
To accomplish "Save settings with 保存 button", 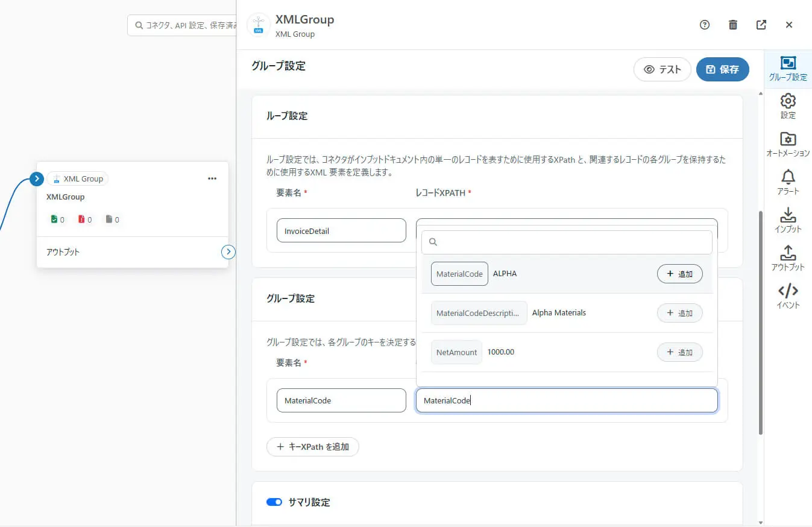I will [x=723, y=69].
